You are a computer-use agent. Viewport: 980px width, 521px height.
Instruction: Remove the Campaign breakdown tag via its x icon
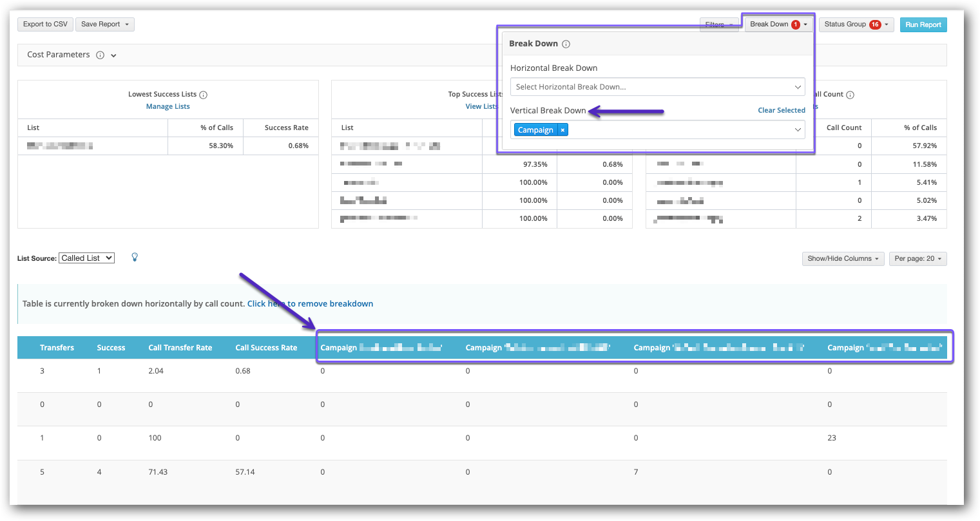[x=562, y=129]
